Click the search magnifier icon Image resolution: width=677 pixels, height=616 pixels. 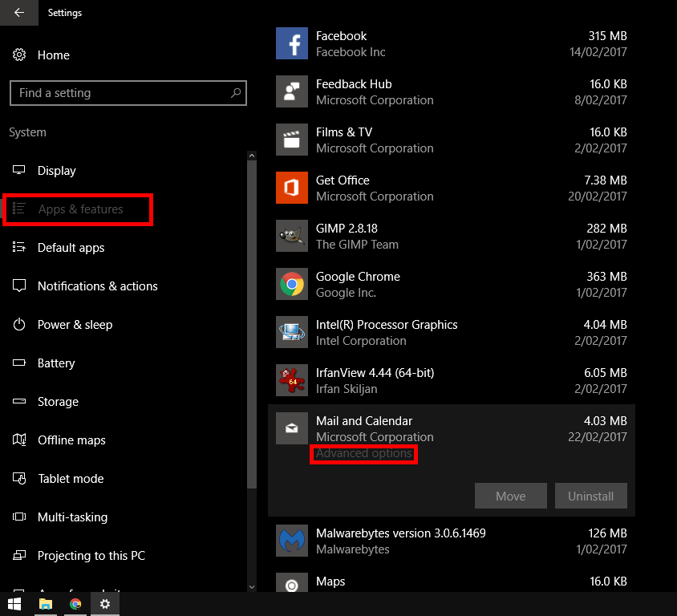(236, 93)
